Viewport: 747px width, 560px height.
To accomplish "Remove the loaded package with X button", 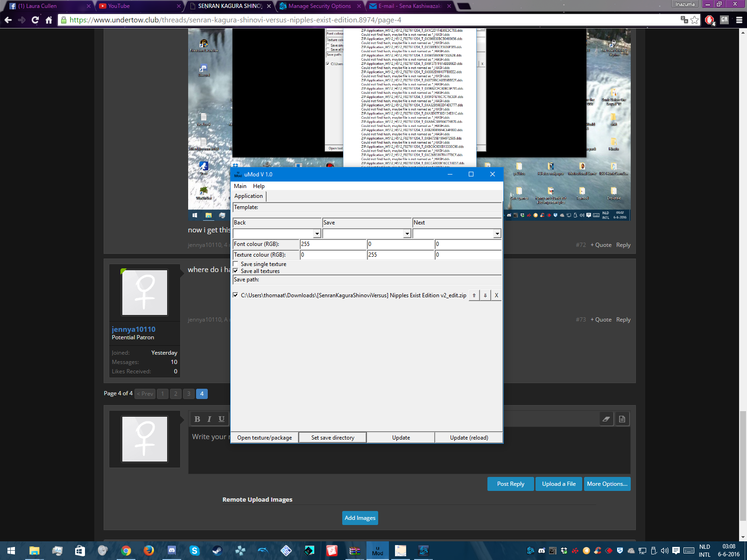I will [x=496, y=295].
